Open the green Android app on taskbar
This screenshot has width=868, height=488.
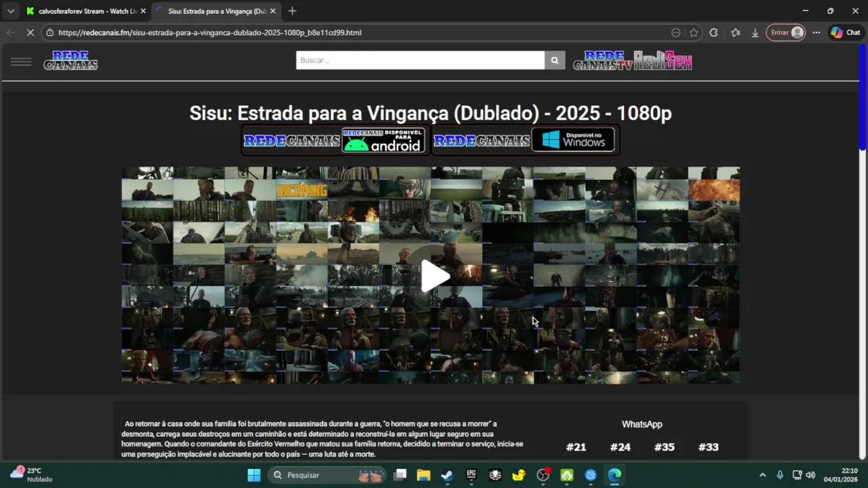[x=567, y=475]
